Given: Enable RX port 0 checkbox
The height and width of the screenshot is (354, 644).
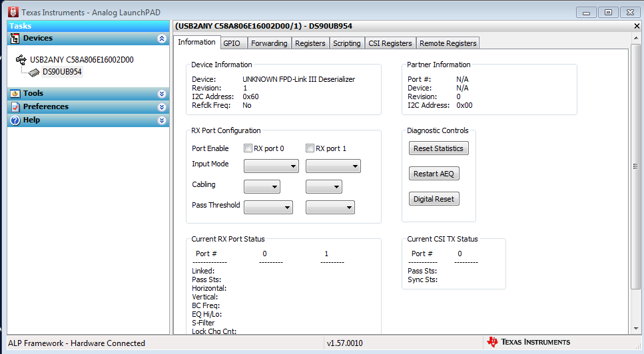Looking at the screenshot, I should click(248, 148).
